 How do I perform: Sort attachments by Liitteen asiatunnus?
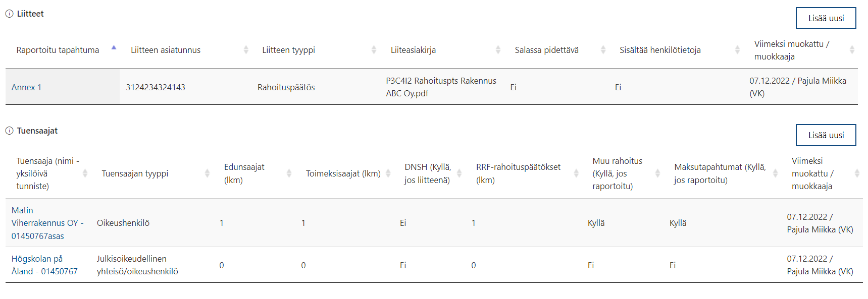coord(246,50)
